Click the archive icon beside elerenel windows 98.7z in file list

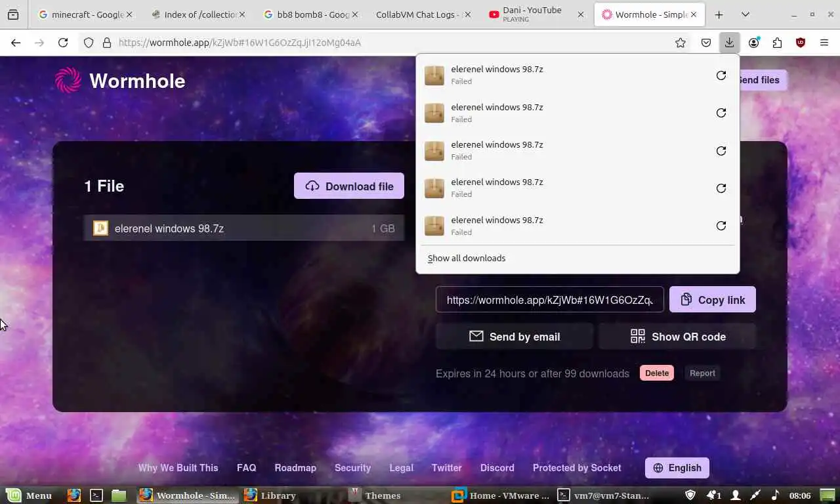tap(100, 228)
